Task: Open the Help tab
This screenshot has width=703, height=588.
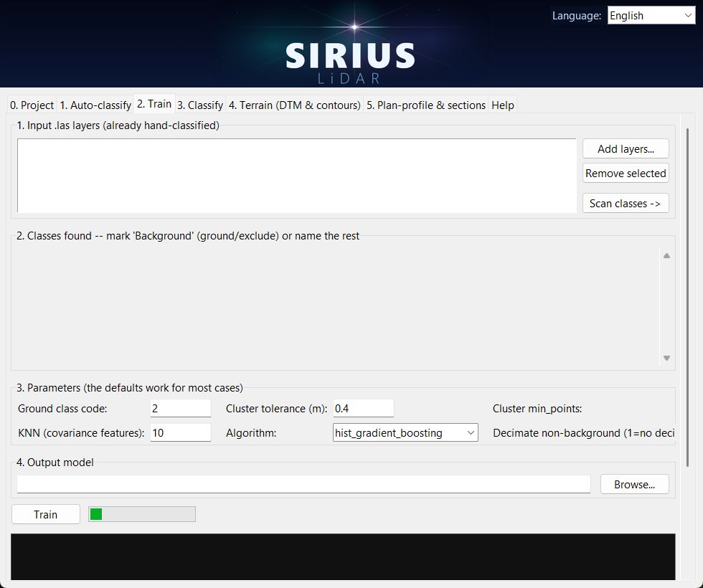Action: pyautogui.click(x=503, y=105)
